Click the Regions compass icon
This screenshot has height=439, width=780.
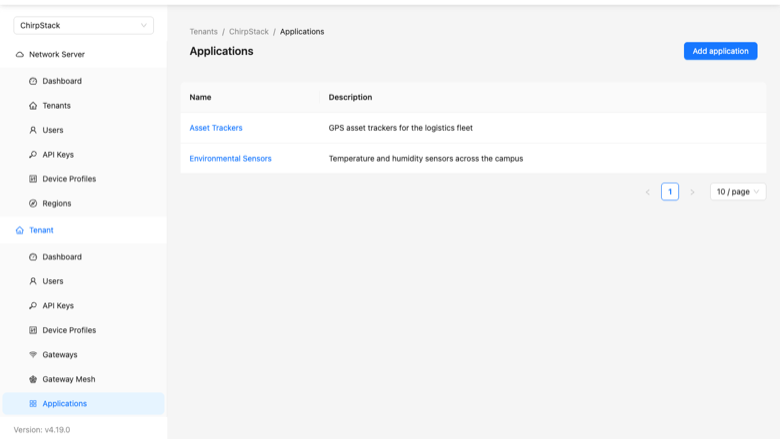coord(33,203)
